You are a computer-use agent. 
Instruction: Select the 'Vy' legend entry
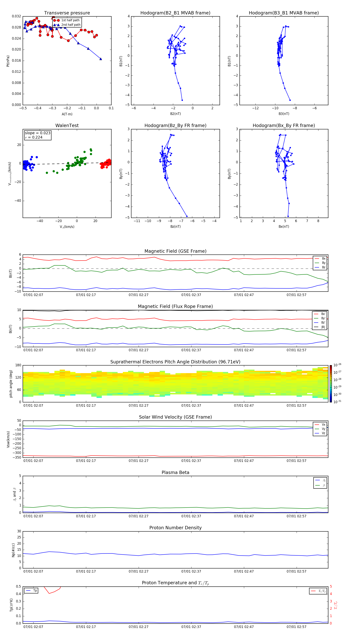tap(320, 429)
